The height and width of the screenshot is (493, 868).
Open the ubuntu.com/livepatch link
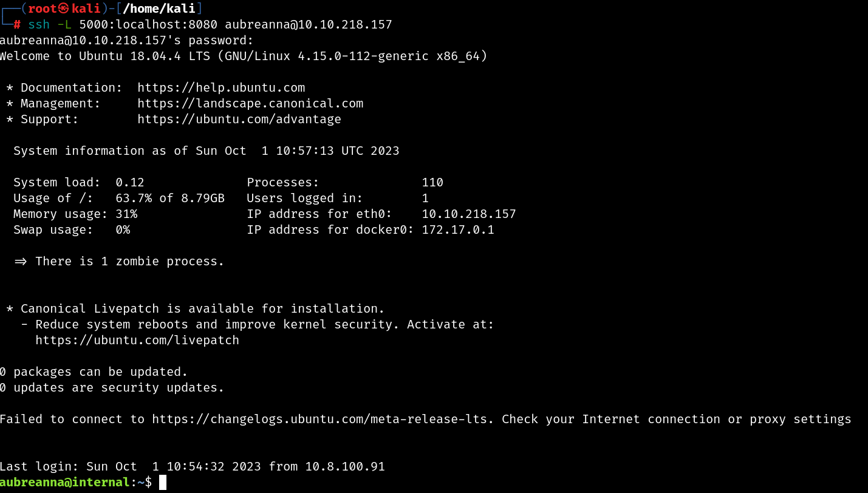(x=137, y=341)
